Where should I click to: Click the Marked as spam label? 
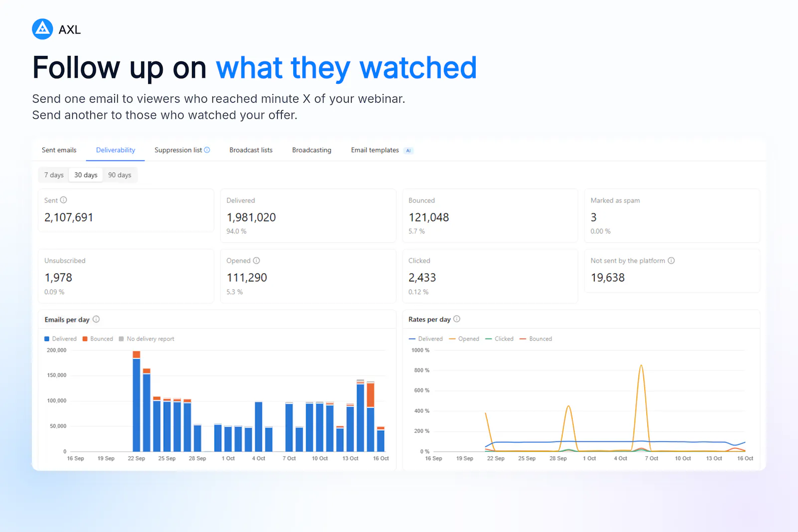point(615,200)
